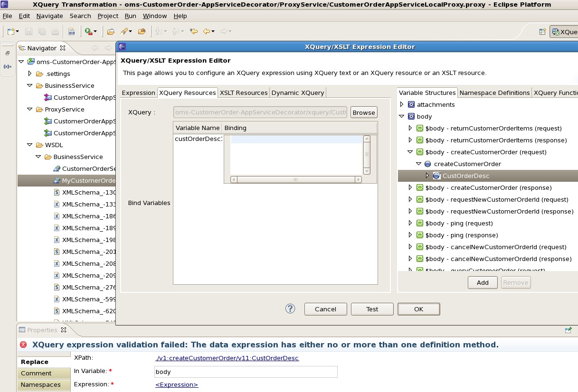
Task: Open the Navigate menu
Action: [x=49, y=16]
